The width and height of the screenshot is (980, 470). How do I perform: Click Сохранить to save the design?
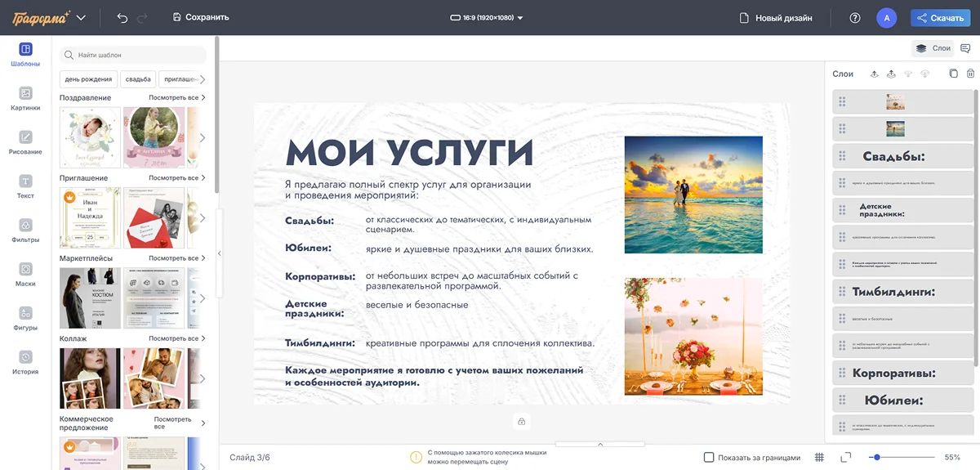coord(201,17)
